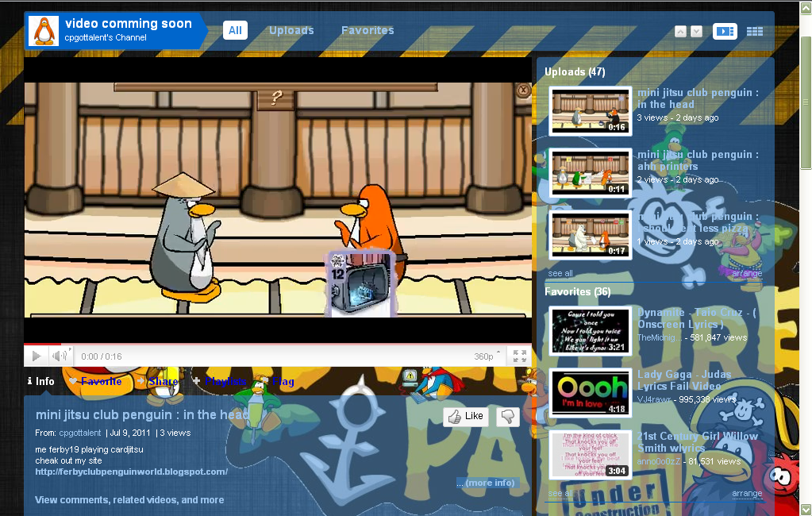Open 'mini jitsu club penguin : ahh printers' title
Screen dimensions: 812x516
point(698,160)
